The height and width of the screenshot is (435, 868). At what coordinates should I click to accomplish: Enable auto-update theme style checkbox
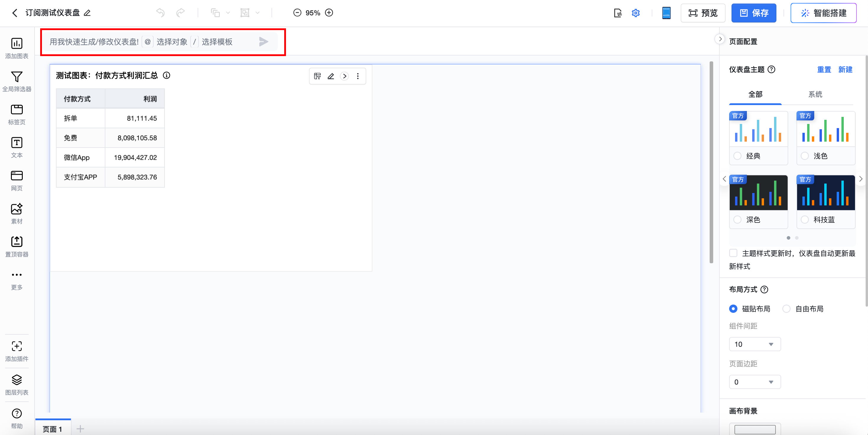(x=734, y=253)
